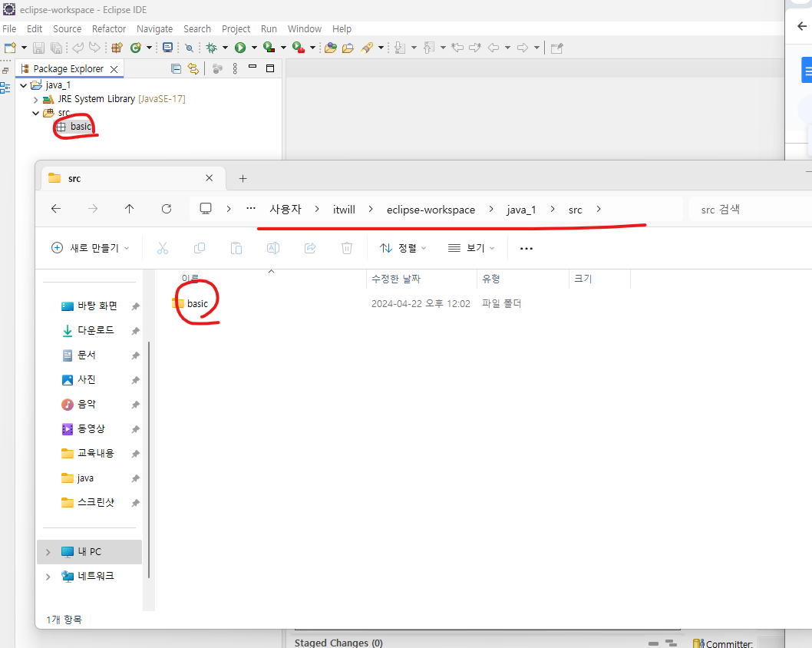Image resolution: width=812 pixels, height=648 pixels.
Task: Click the Pin Editor icon
Action: [556, 48]
